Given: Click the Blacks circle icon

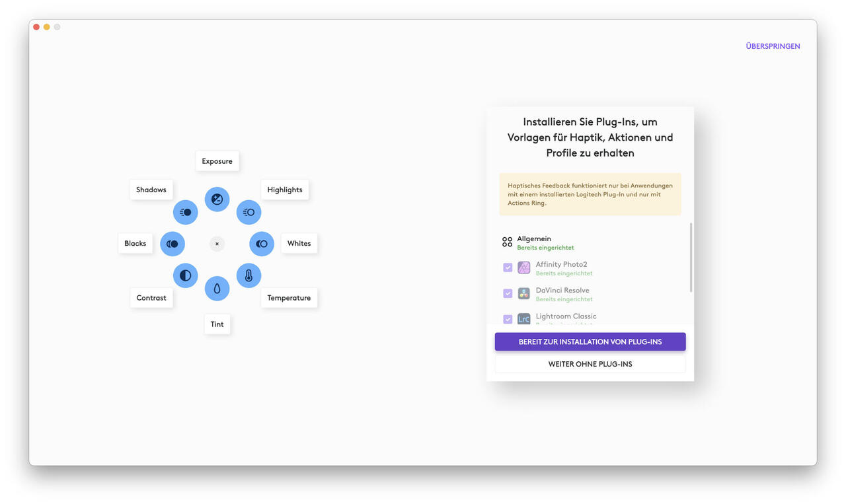Looking at the screenshot, I should [173, 244].
